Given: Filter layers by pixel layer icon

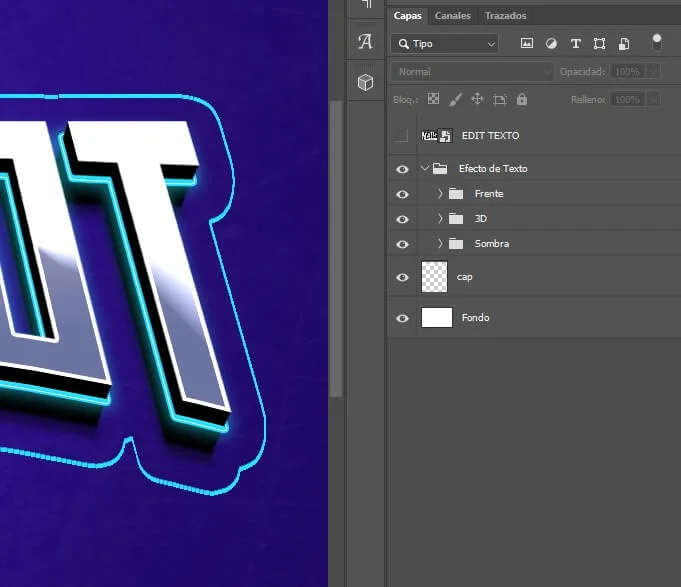Looking at the screenshot, I should point(527,44).
